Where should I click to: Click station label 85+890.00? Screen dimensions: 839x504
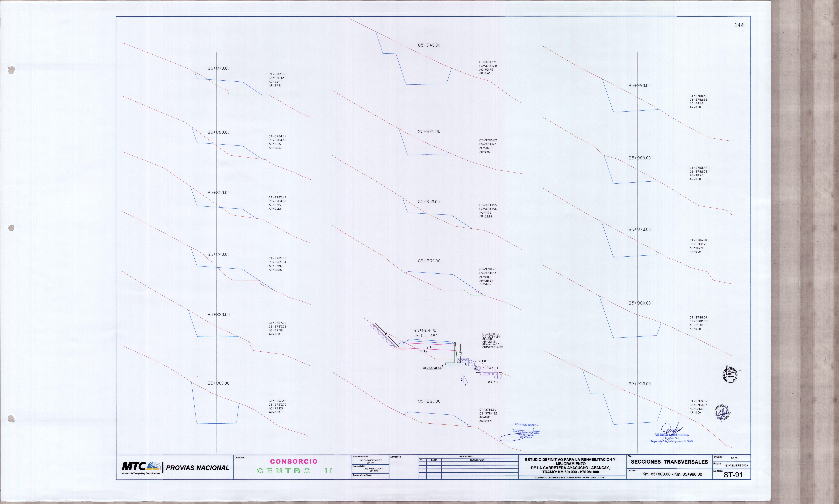(x=429, y=261)
